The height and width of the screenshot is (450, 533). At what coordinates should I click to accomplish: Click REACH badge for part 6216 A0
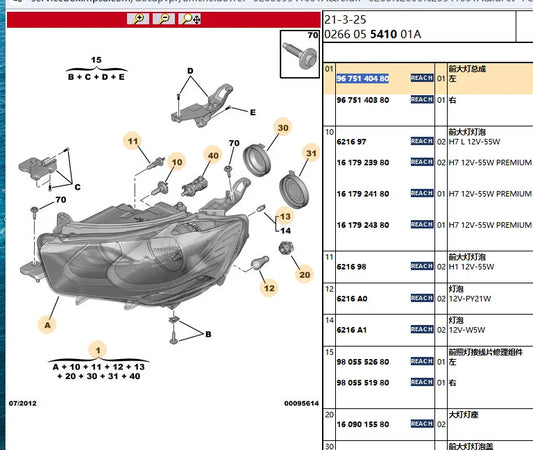click(422, 298)
